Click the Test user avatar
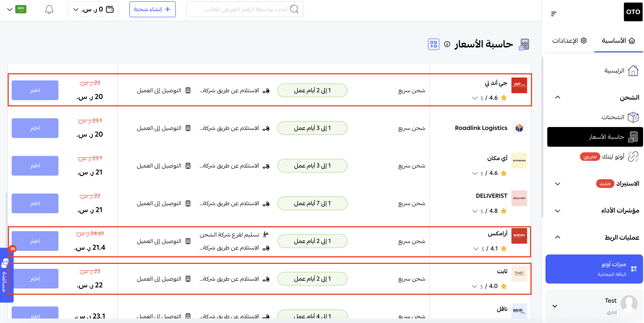Screen dimensions: 644x323 pyautogui.click(x=629, y=304)
